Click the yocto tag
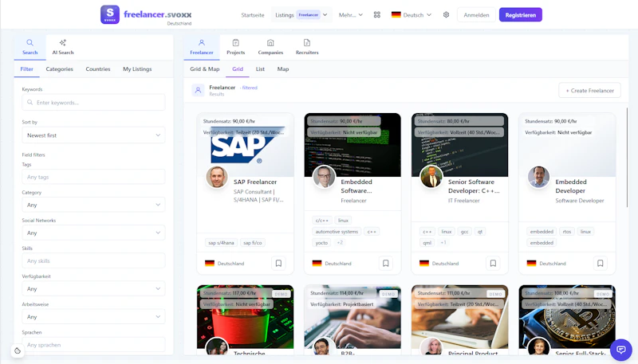This screenshot has height=364, width=638. tap(321, 243)
